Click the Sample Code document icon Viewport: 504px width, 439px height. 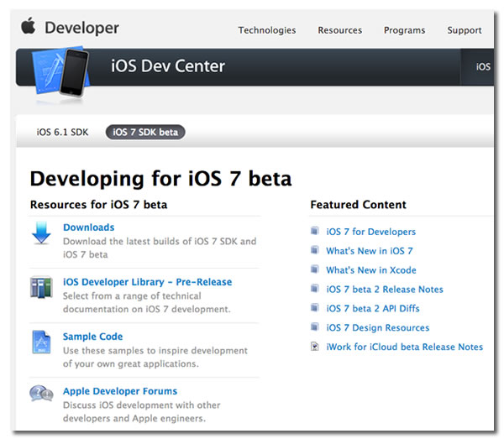[x=41, y=342]
